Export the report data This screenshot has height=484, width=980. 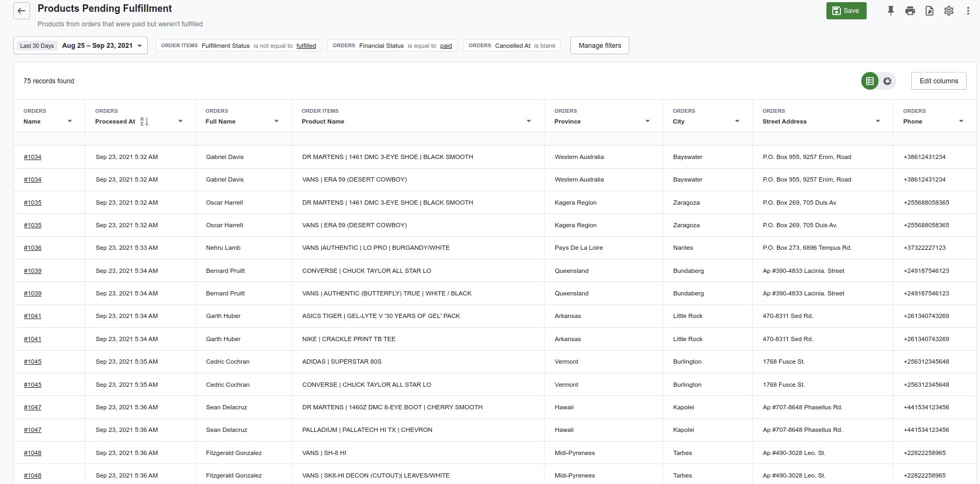(930, 10)
